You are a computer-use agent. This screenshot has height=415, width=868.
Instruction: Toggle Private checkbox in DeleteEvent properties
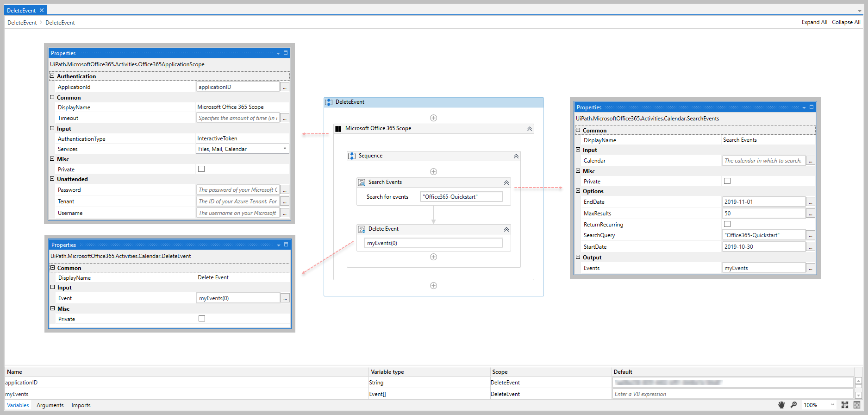tap(202, 319)
